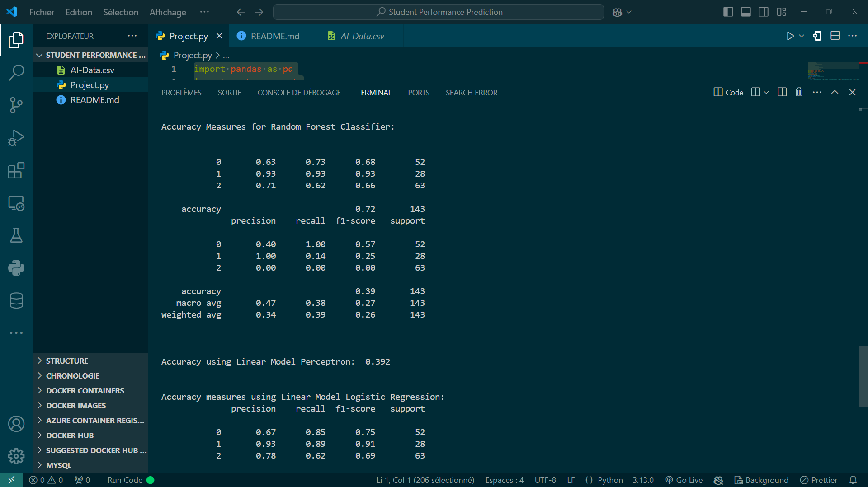Open the Extensions view

coord(16,170)
